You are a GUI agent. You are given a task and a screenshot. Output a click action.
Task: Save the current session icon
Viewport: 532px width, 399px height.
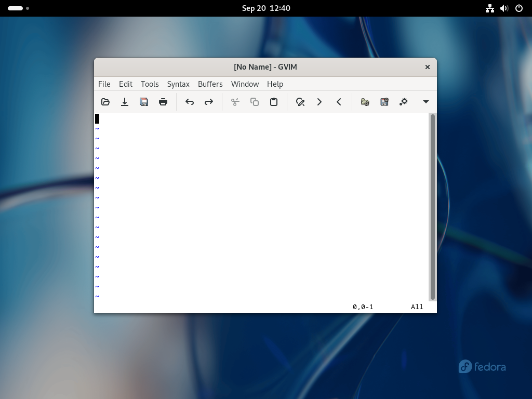point(384,102)
